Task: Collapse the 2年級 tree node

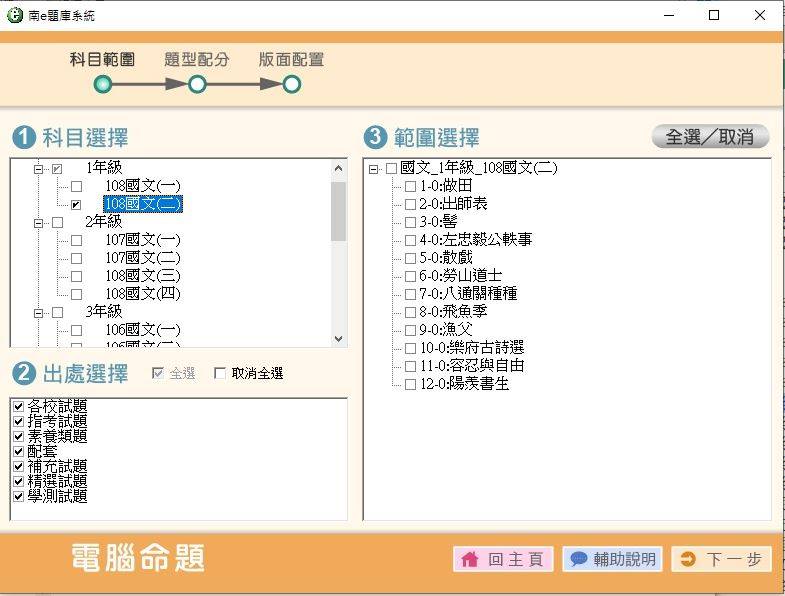Action: [x=39, y=223]
